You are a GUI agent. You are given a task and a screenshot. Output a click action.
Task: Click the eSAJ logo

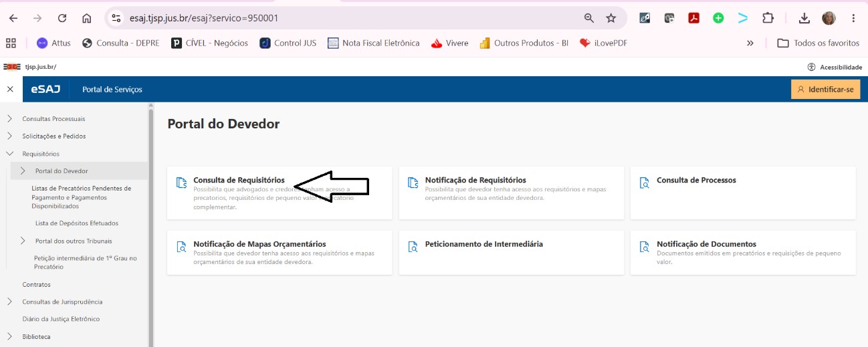[45, 89]
